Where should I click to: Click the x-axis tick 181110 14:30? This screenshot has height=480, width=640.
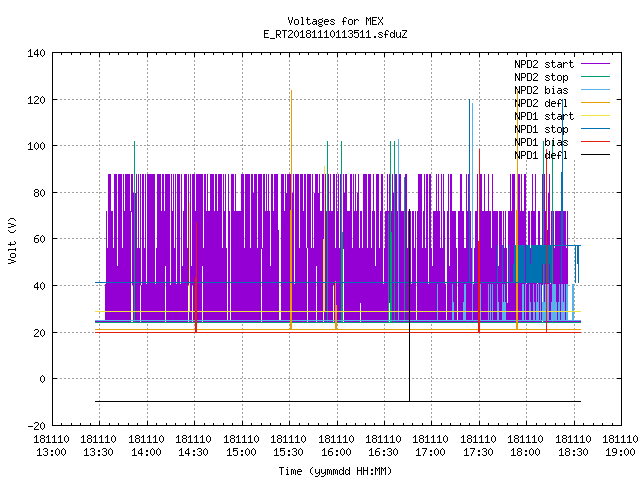pos(193,446)
